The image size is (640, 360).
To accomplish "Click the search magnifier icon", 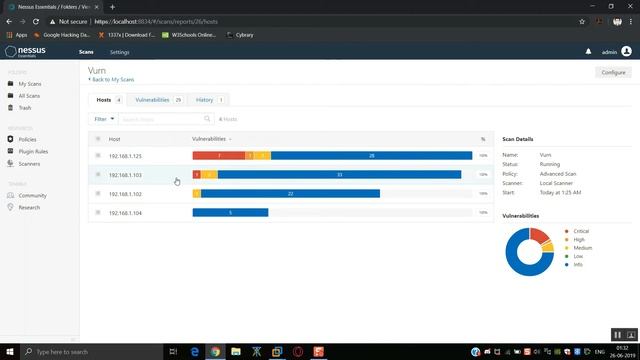I will point(207,119).
